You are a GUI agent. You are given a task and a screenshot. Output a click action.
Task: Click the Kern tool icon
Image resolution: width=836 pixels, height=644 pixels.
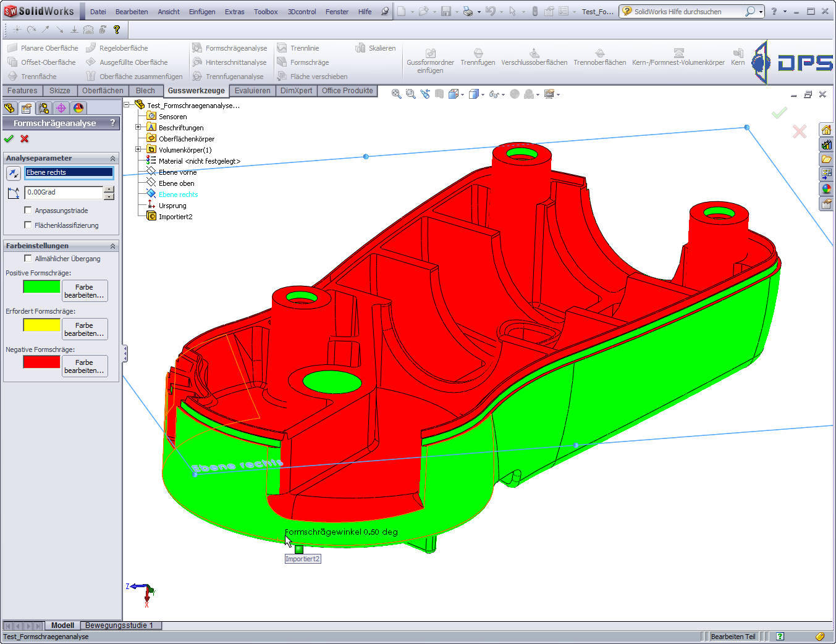(738, 54)
